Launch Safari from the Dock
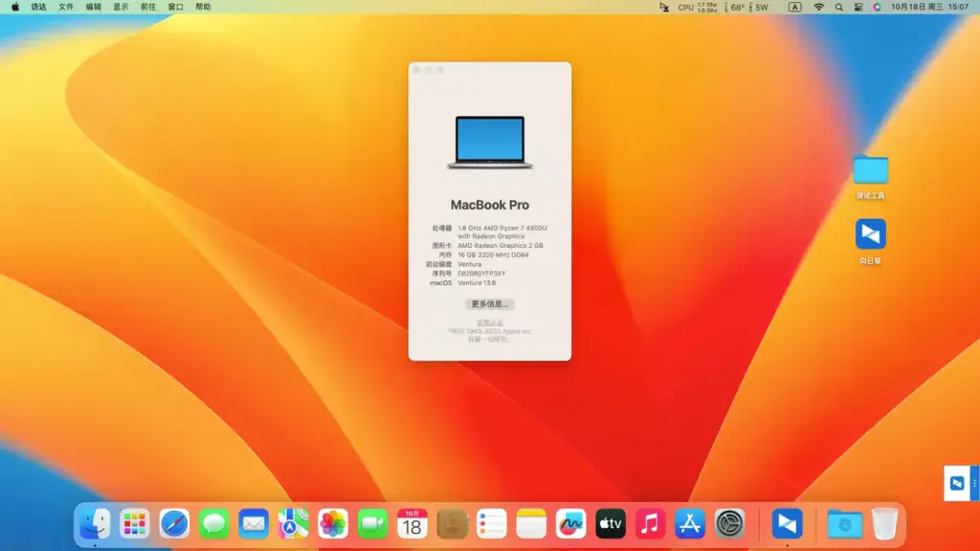980x551 pixels. tap(174, 523)
